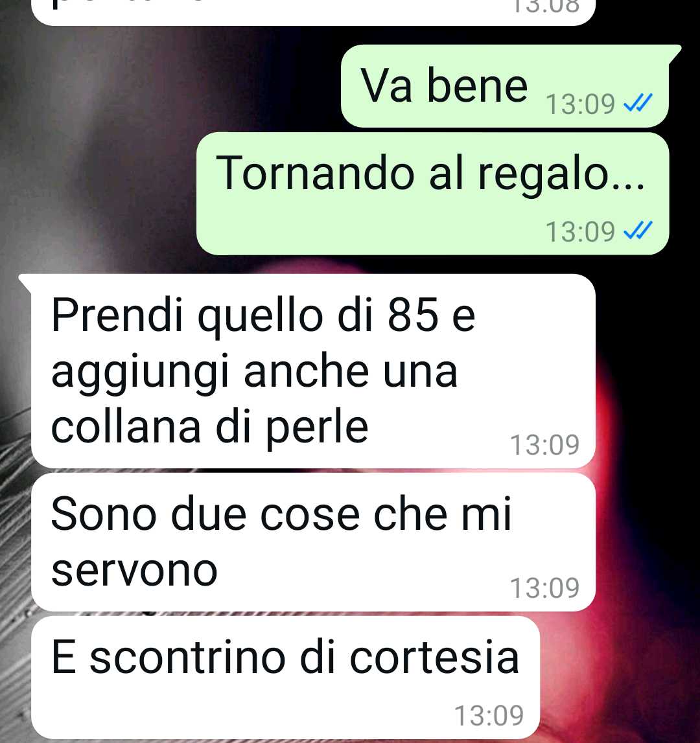The height and width of the screenshot is (743, 700).
Task: Tap the word "servono" in the received message
Action: 134,572
